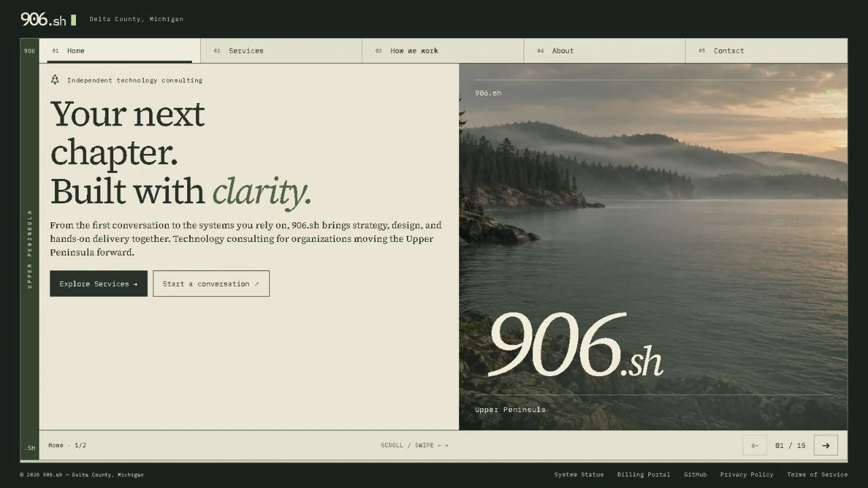Select the About tab

[x=604, y=51]
